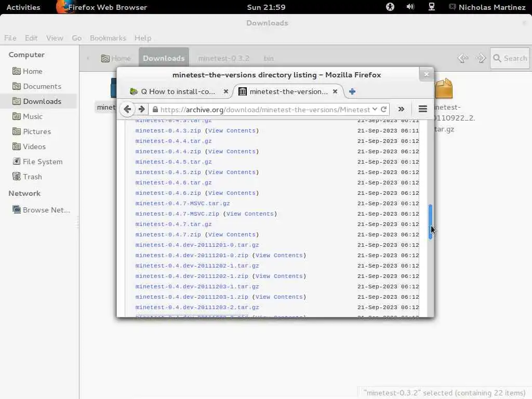Viewport: 532px width, 399px height.
Task: Open the file manager Bookmarks menu
Action: pyautogui.click(x=108, y=38)
